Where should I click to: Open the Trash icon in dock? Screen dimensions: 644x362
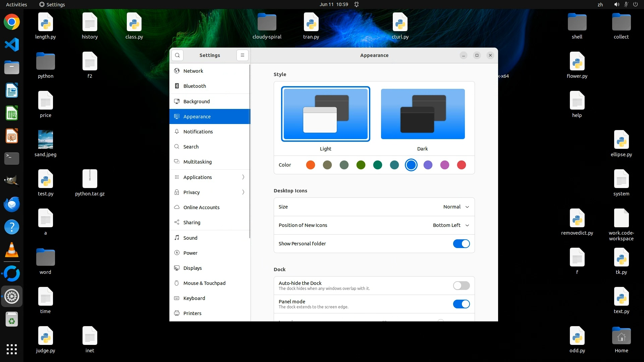click(x=12, y=319)
